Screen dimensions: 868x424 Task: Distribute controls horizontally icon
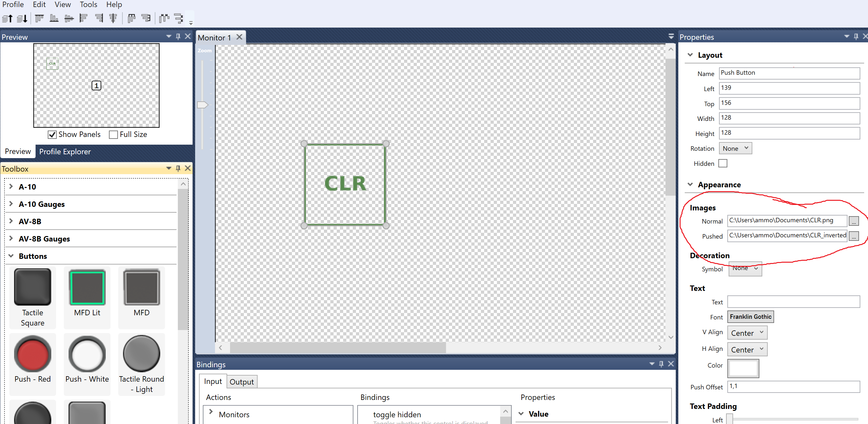[x=131, y=18]
